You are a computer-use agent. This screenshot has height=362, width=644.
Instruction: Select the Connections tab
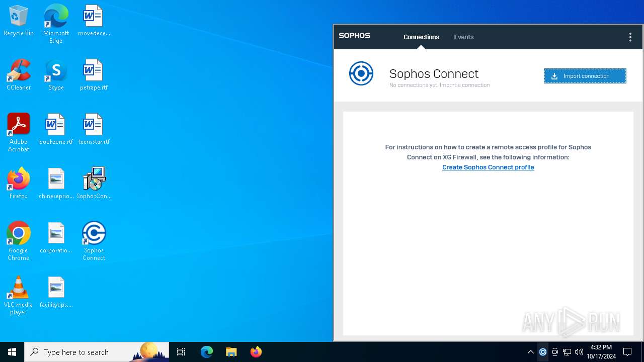[x=421, y=37]
